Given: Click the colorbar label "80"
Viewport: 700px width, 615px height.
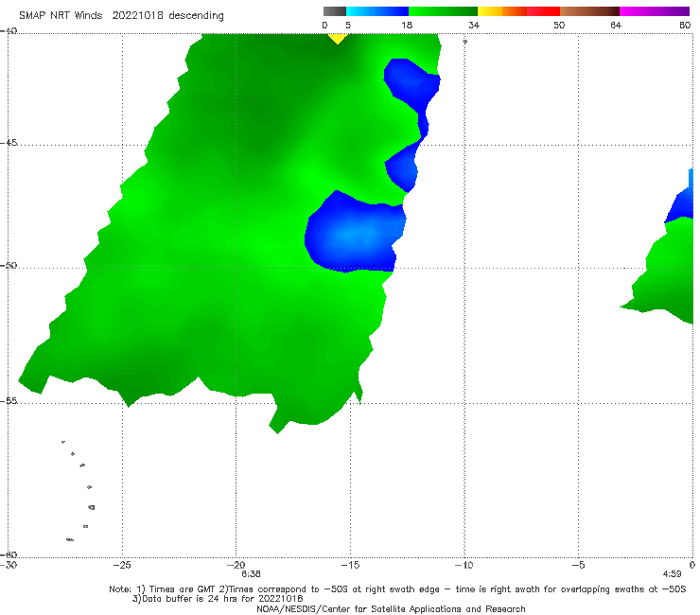Looking at the screenshot, I should pyautogui.click(x=685, y=25).
